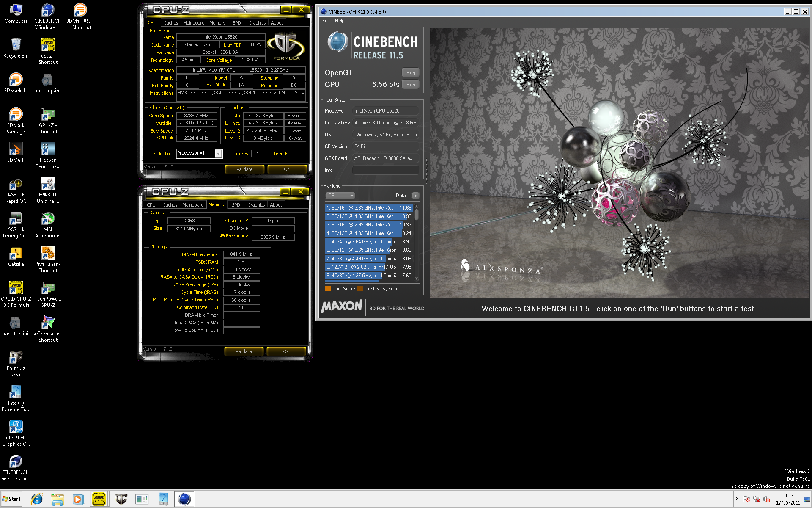Launch CINEBENCH Windows 64 icon at bottom
Viewport: 812px width, 508px height.
coord(16,468)
